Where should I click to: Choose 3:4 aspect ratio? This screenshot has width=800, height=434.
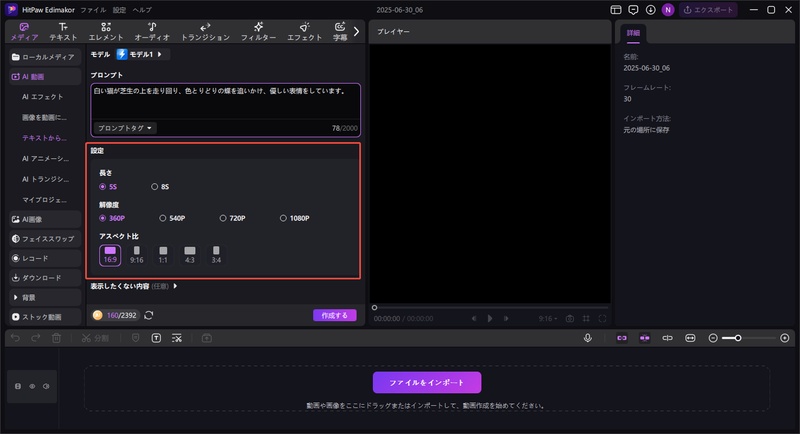pyautogui.click(x=216, y=255)
